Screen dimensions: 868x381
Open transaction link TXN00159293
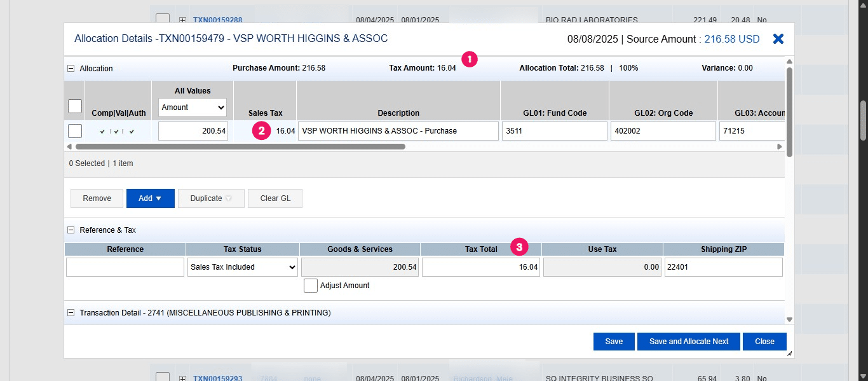217,377
